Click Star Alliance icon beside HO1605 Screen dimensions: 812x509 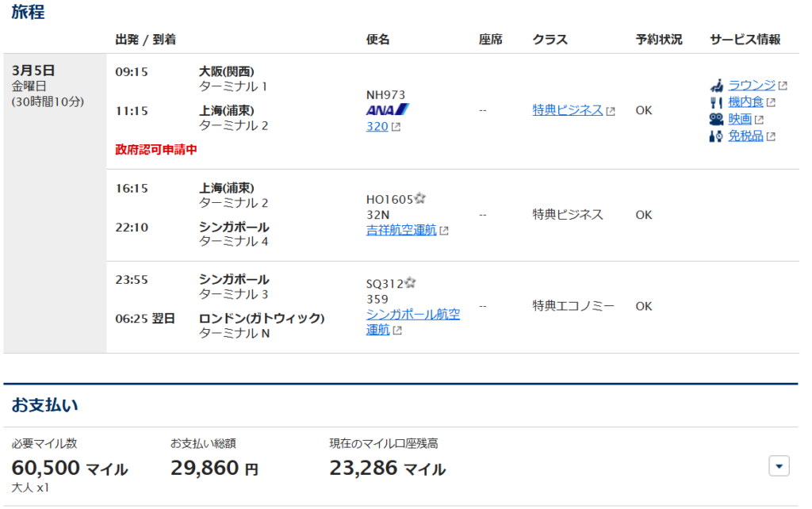click(420, 199)
